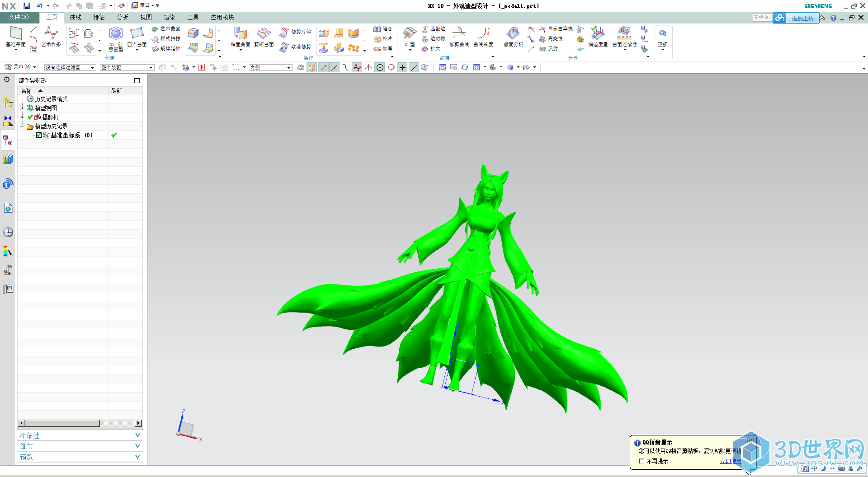This screenshot has width=868, height=477.
Task: Open the Part Navigator sidebar tab
Action: (x=8, y=140)
